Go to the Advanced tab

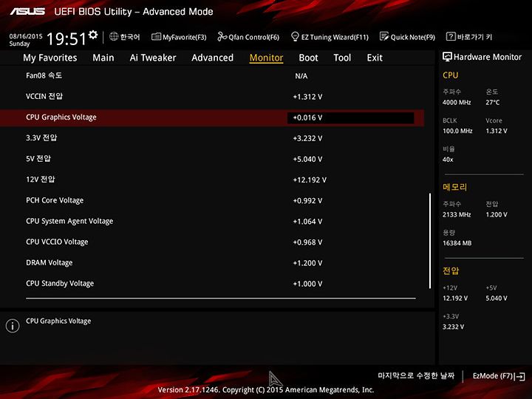pos(212,58)
